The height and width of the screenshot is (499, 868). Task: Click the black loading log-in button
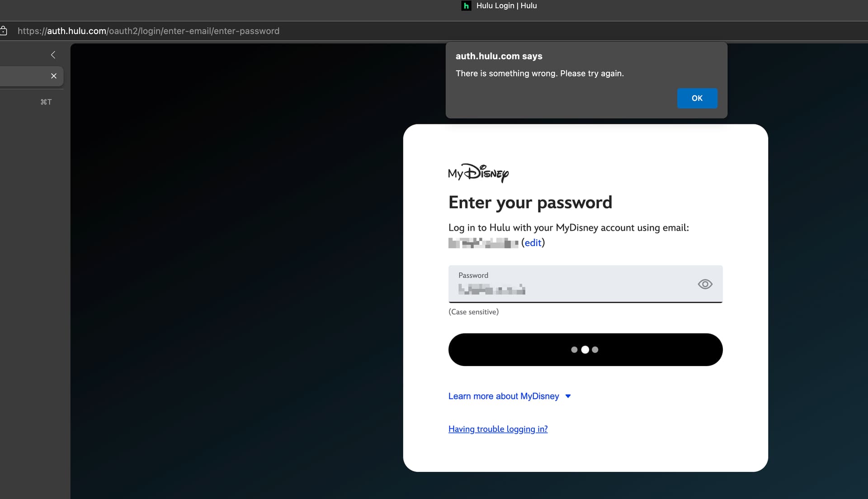coord(585,350)
